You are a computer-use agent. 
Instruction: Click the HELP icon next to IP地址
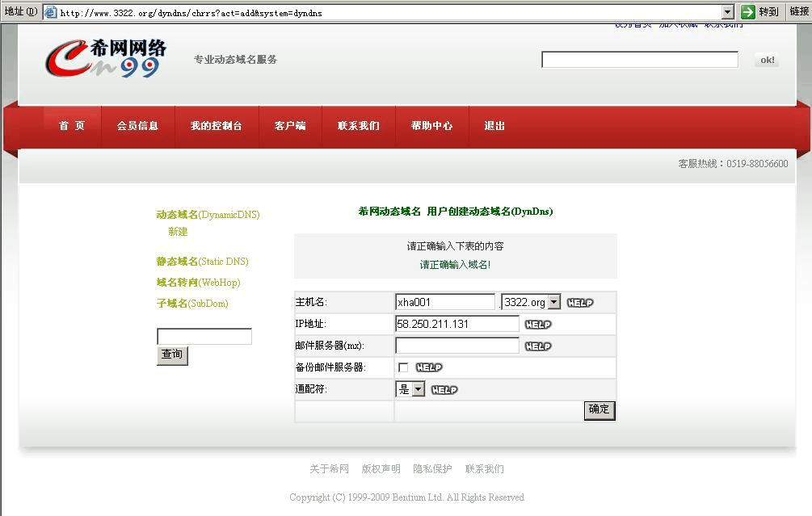[x=538, y=325]
